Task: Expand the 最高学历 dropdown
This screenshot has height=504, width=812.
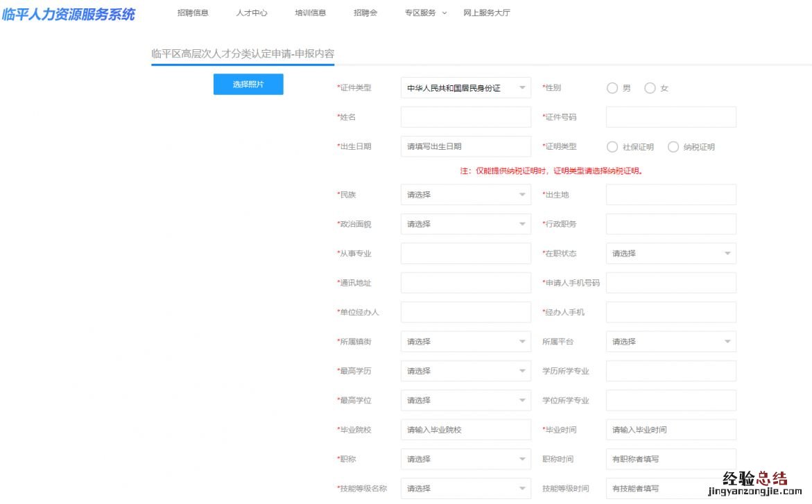Action: click(x=465, y=371)
